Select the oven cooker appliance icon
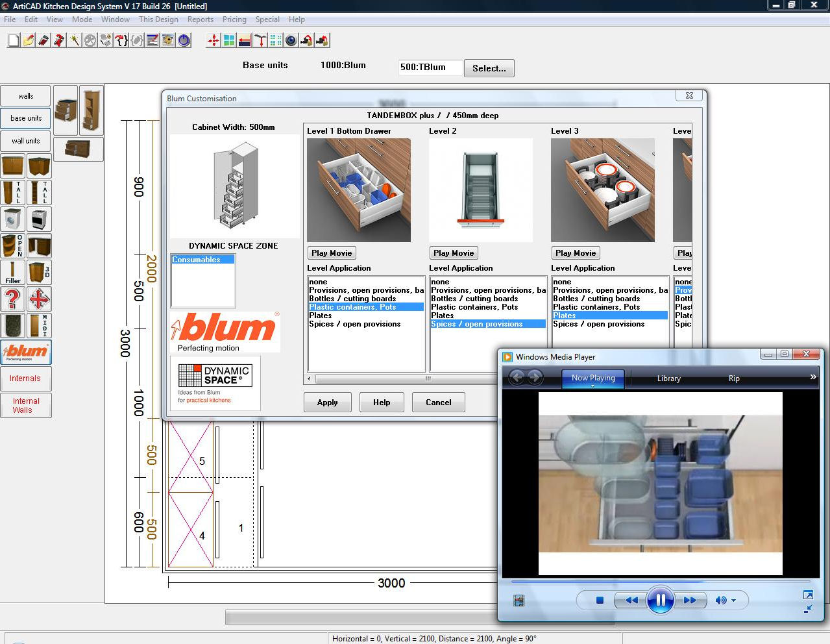830x644 pixels. [x=39, y=219]
